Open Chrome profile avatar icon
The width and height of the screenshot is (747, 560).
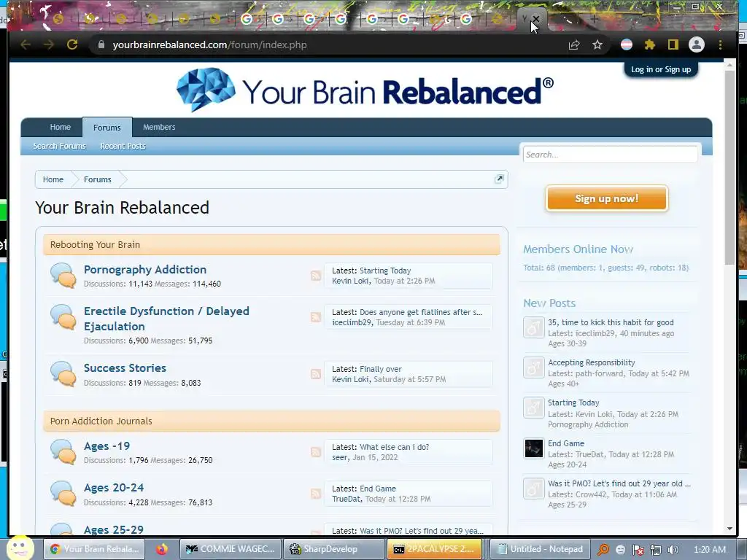tap(697, 44)
